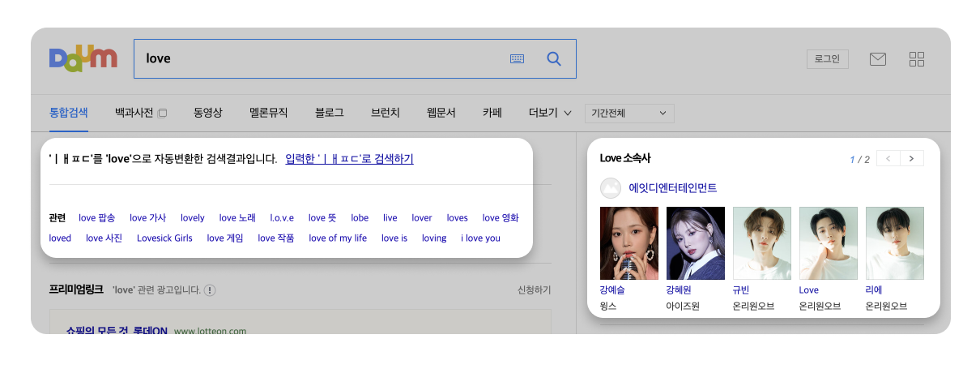Open the 프리미엄링크 ad info icon

210,290
